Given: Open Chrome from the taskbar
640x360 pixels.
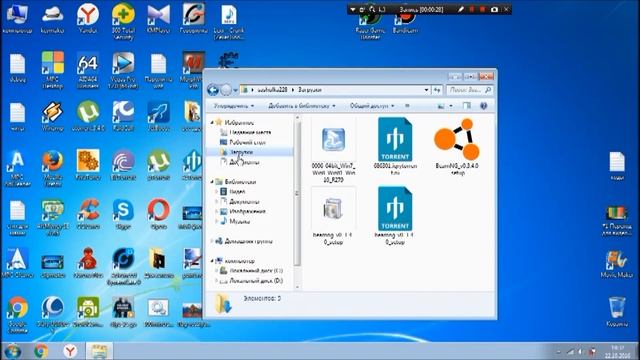Looking at the screenshot, I should coord(41,351).
